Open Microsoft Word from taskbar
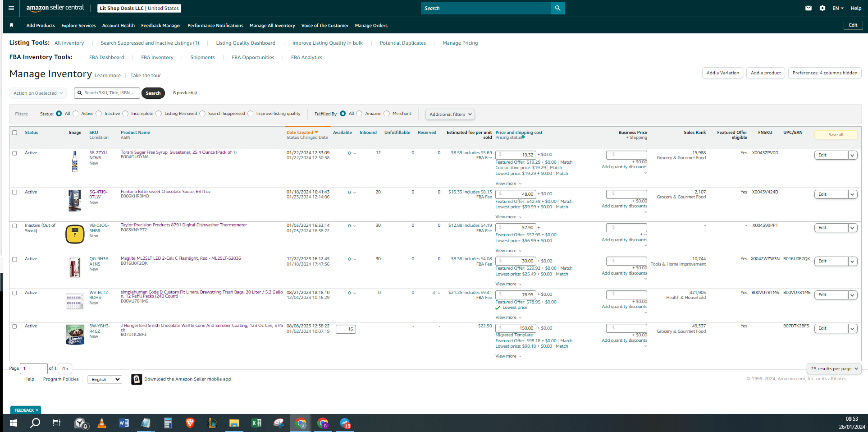The height and width of the screenshot is (432, 868). [x=123, y=423]
